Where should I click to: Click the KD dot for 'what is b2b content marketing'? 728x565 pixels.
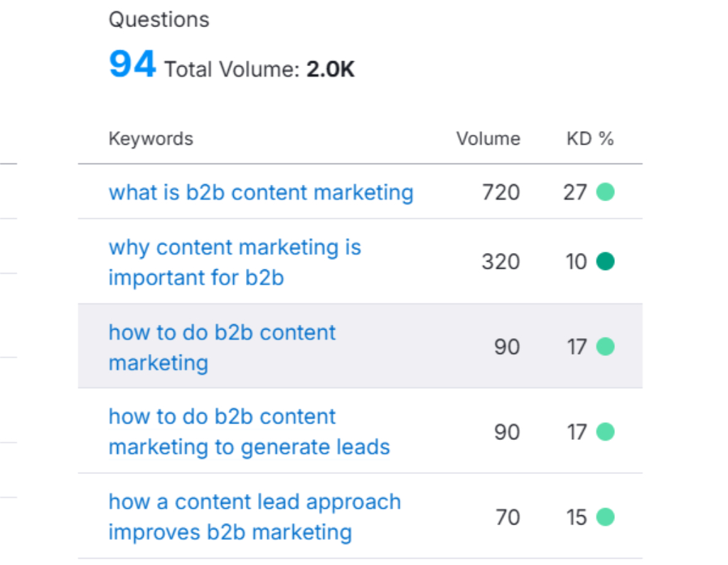coord(605,192)
